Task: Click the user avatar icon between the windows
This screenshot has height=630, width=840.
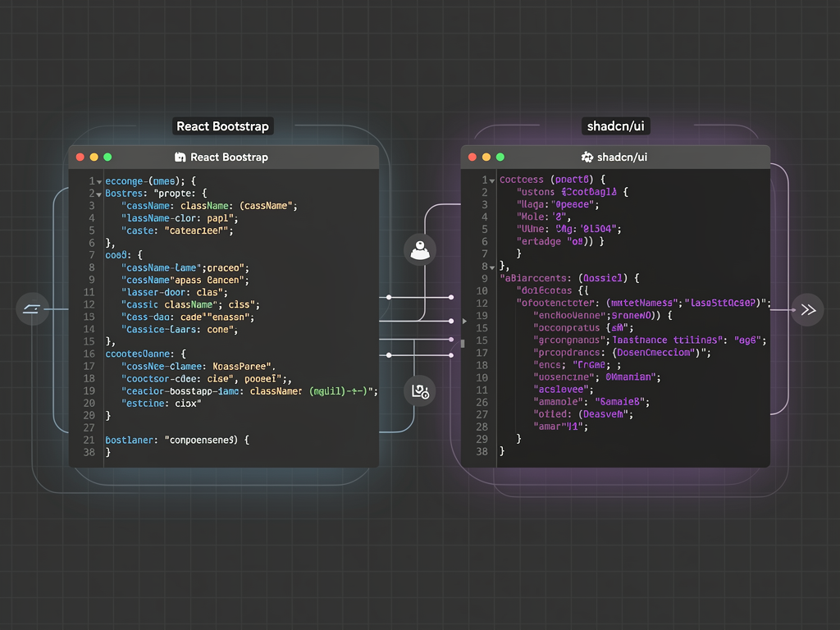Action: [x=420, y=250]
